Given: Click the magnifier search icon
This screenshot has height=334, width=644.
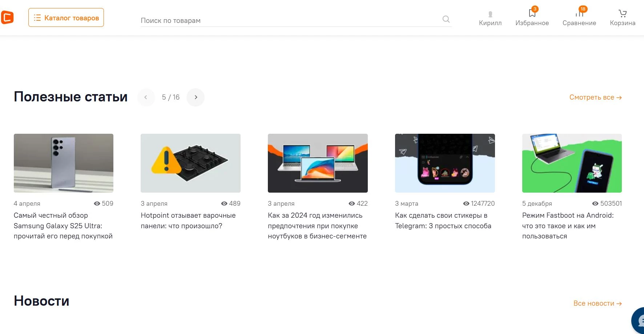Looking at the screenshot, I should 446,19.
